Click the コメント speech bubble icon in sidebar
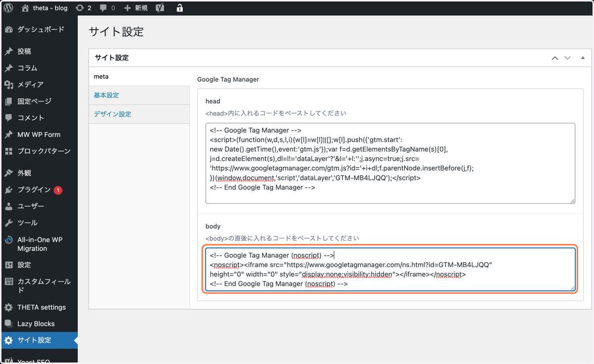This screenshot has width=594, height=364. (x=8, y=118)
